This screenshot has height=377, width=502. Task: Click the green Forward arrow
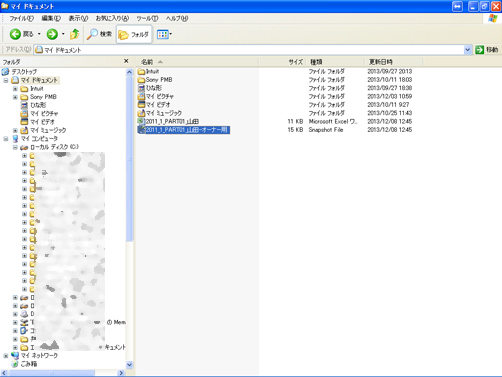(x=52, y=34)
